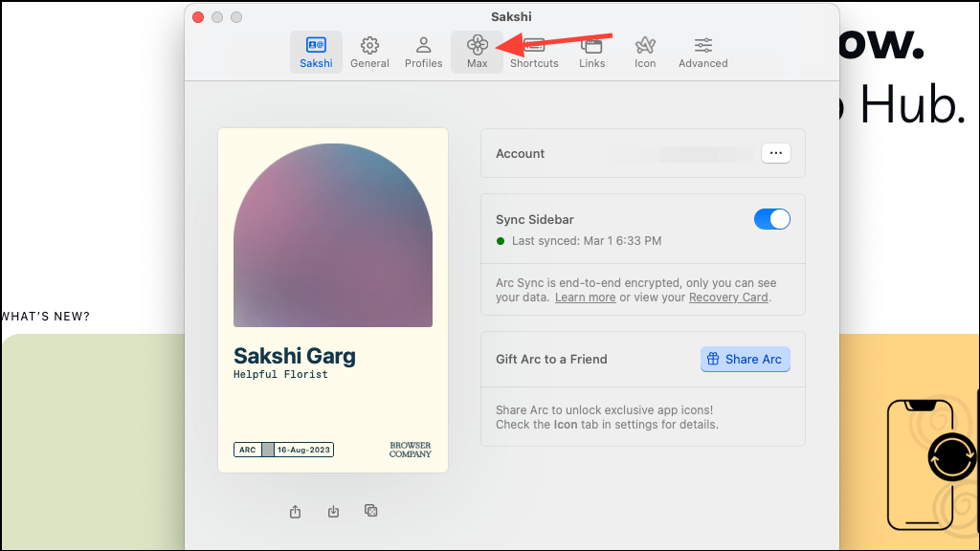Open the Advanced settings tab
Viewport: 980px width, 551px height.
tap(703, 53)
